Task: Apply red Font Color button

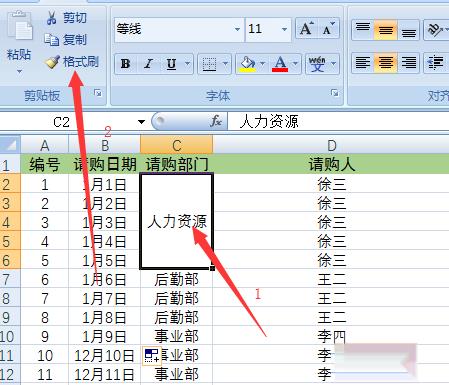Action: point(280,63)
